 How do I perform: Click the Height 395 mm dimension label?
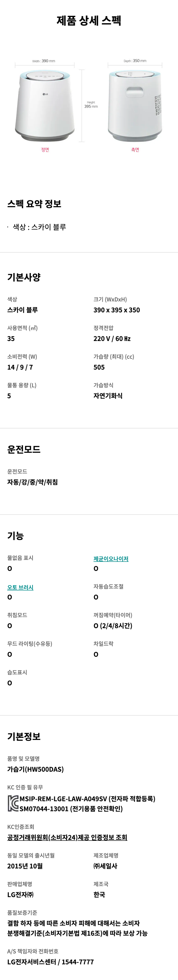pyautogui.click(x=91, y=105)
